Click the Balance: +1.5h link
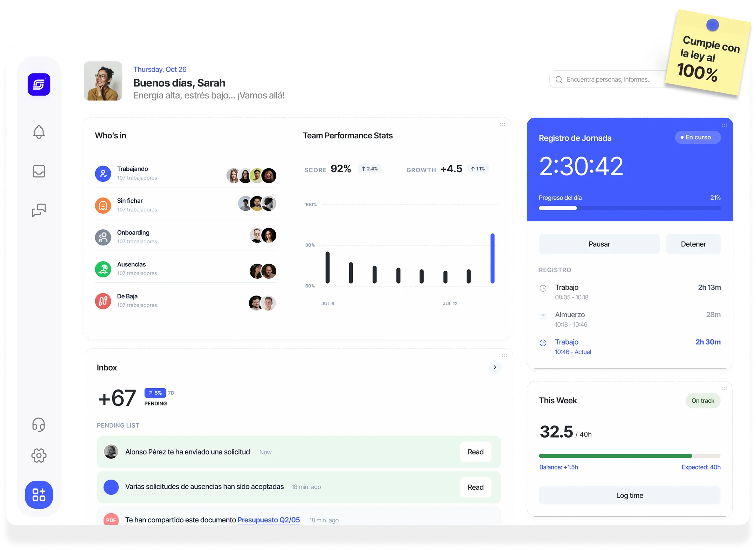756x550 pixels. 559,467
